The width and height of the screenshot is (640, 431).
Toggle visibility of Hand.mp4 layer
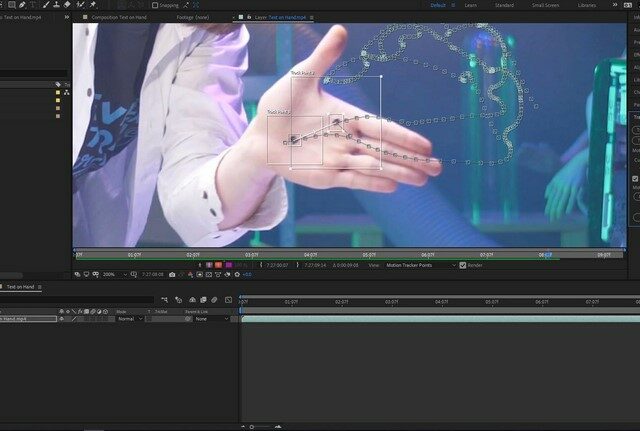[x=61, y=319]
